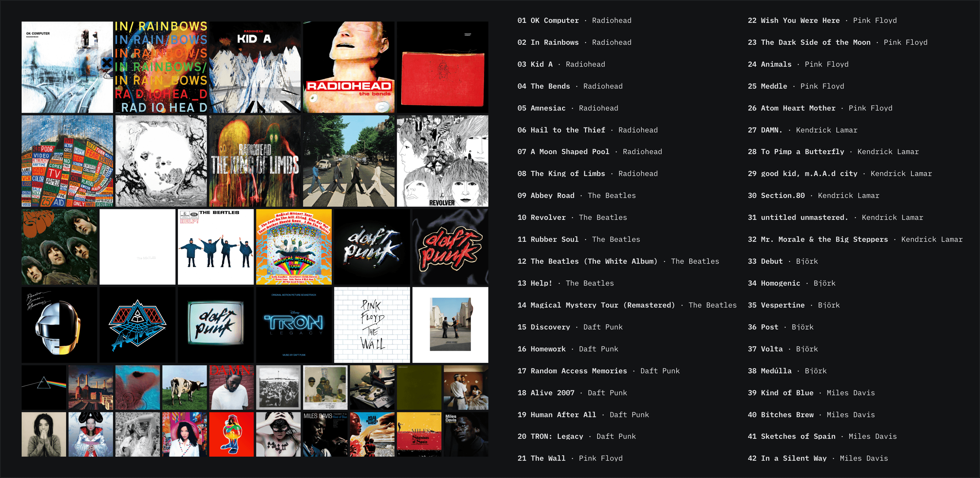Select the Dark Side of the Moon prism cover
This screenshot has height=478, width=980.
44,388
